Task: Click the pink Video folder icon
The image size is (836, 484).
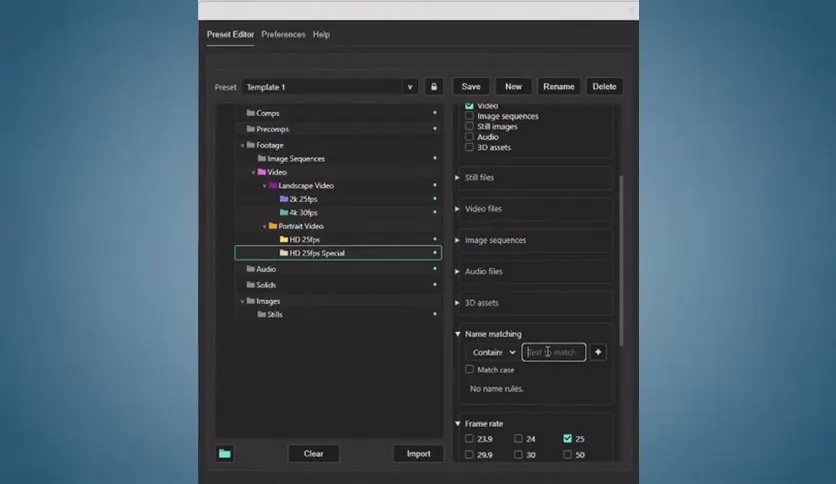Action: 261,172
